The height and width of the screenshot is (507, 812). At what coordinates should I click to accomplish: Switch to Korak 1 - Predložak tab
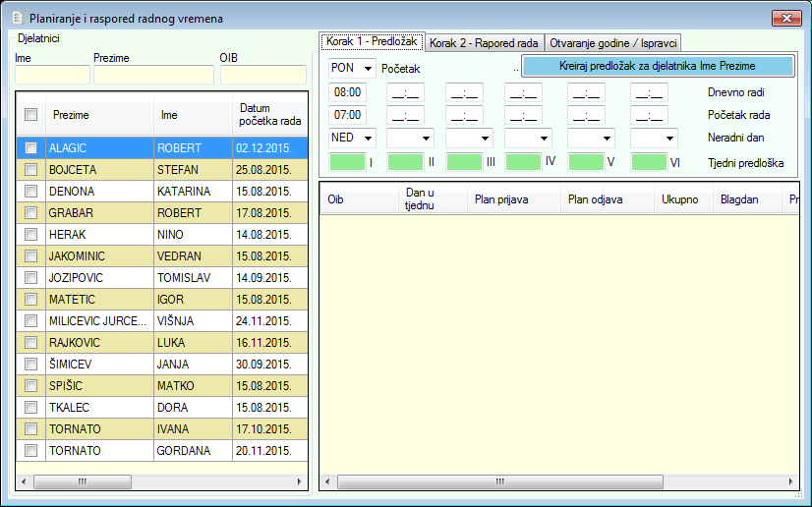click(372, 41)
